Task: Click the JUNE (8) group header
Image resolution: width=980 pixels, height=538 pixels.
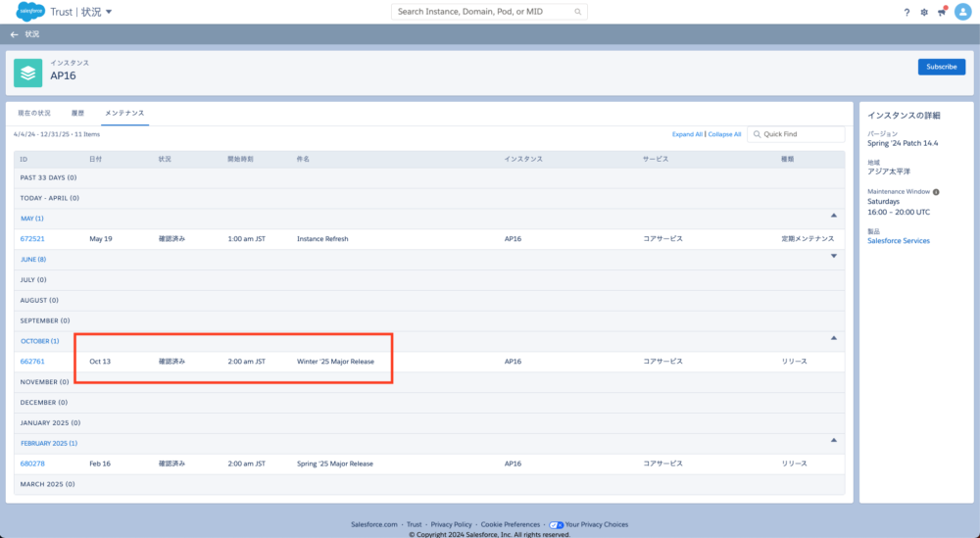Action: coord(33,260)
